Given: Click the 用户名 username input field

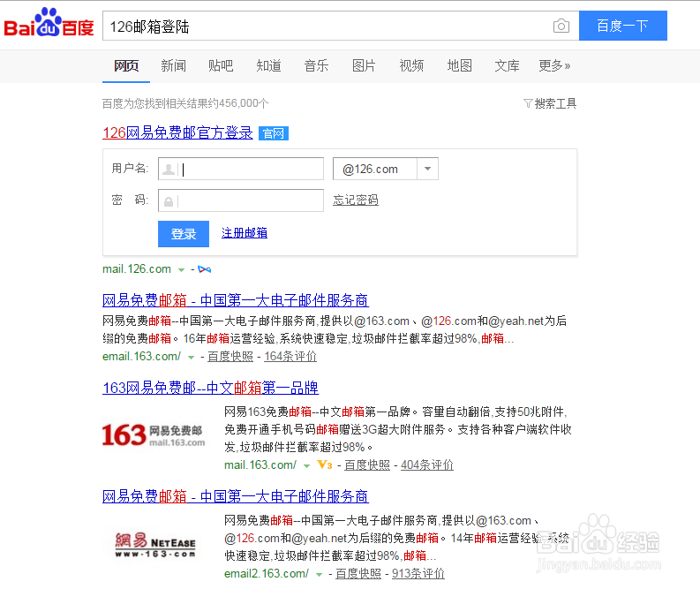Looking at the screenshot, I should pos(241,169).
